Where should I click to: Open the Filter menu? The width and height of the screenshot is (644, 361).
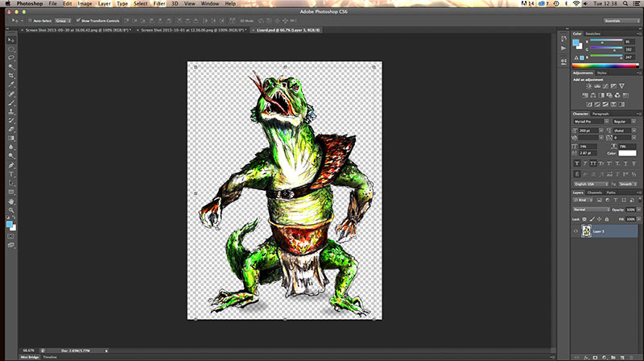coord(159,4)
